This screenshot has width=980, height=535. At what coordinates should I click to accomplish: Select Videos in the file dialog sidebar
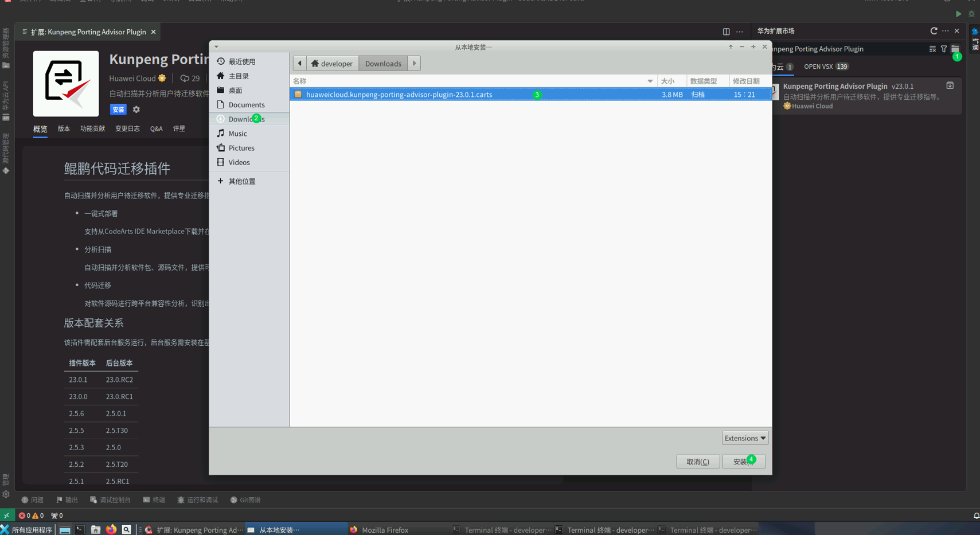pos(249,162)
